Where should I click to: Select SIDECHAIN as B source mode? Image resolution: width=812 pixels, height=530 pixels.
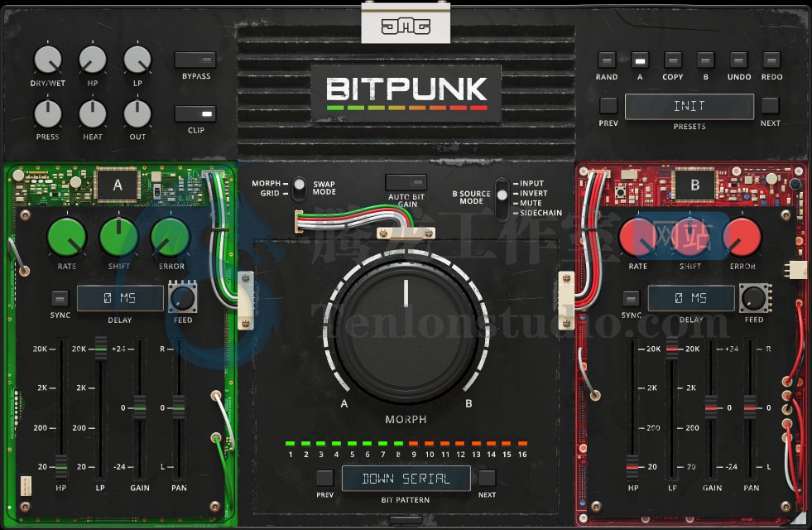coord(541,213)
